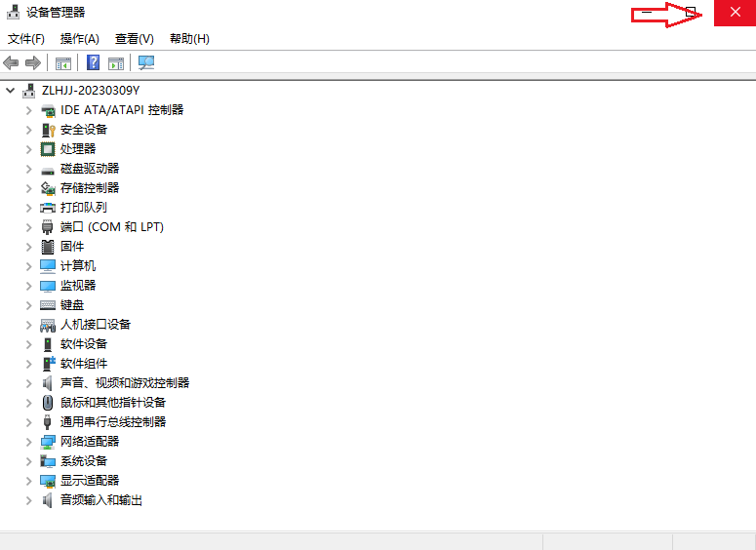Close the 设备管理器 window

[x=735, y=13]
